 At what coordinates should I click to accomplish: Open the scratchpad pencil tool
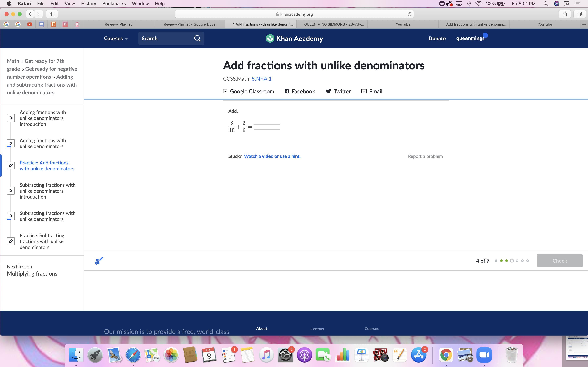pos(99,261)
